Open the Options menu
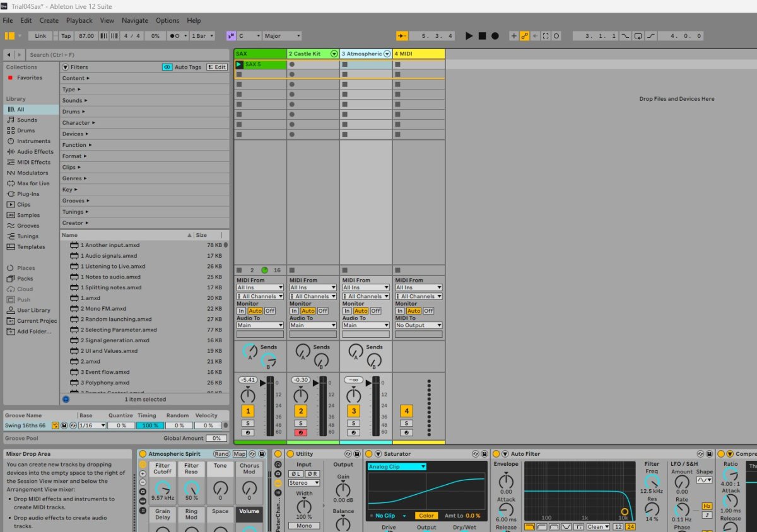Image resolution: width=757 pixels, height=532 pixels. pyautogui.click(x=167, y=21)
